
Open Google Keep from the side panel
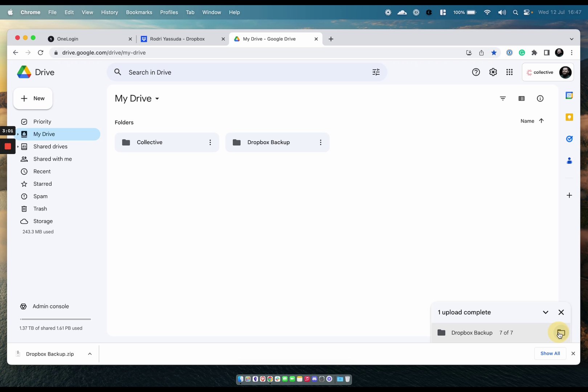coord(569,117)
